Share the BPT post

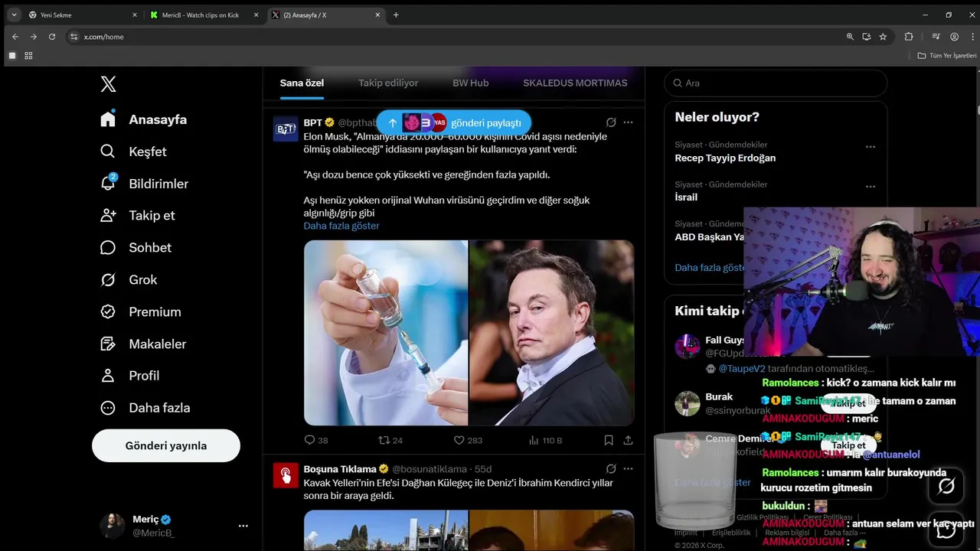(x=628, y=440)
